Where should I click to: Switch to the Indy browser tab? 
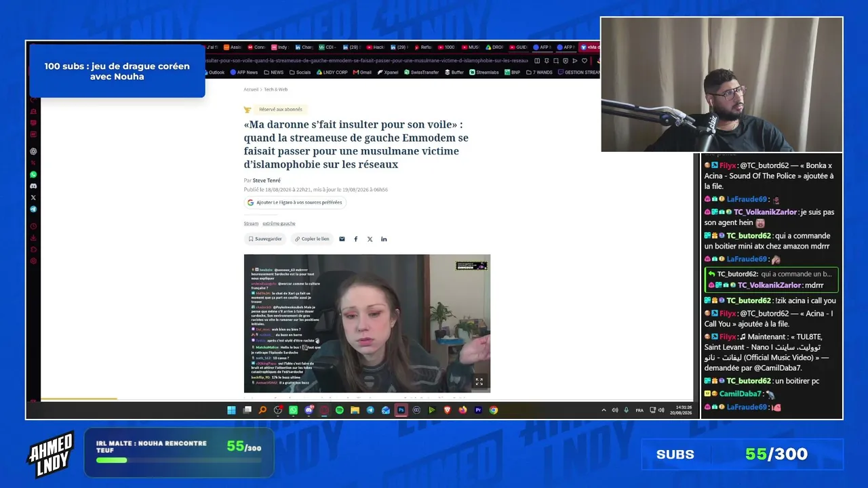click(x=279, y=47)
